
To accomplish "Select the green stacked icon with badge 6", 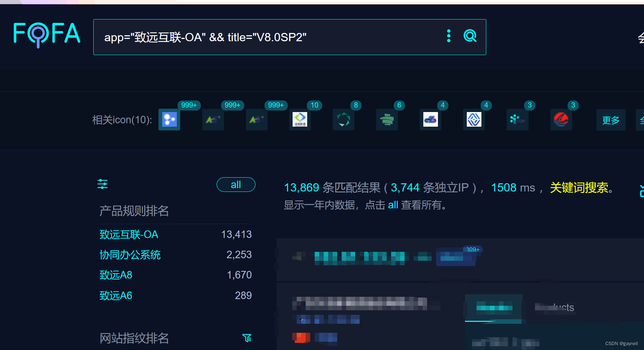I will (387, 120).
